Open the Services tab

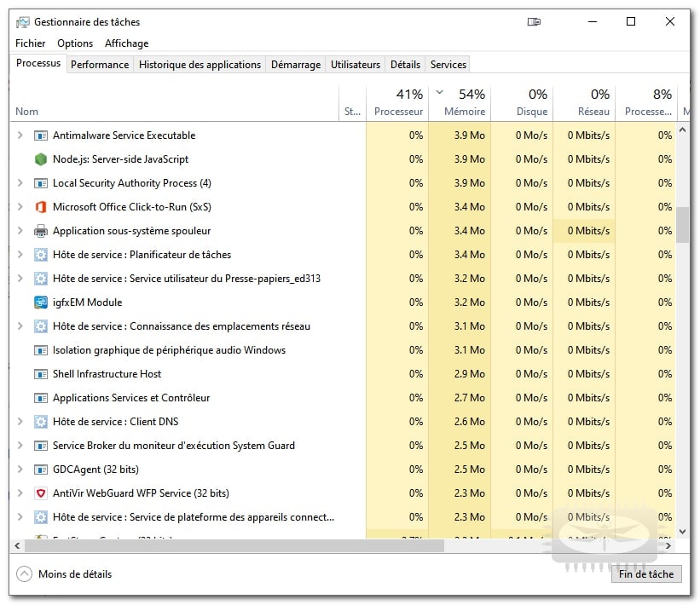tap(448, 65)
